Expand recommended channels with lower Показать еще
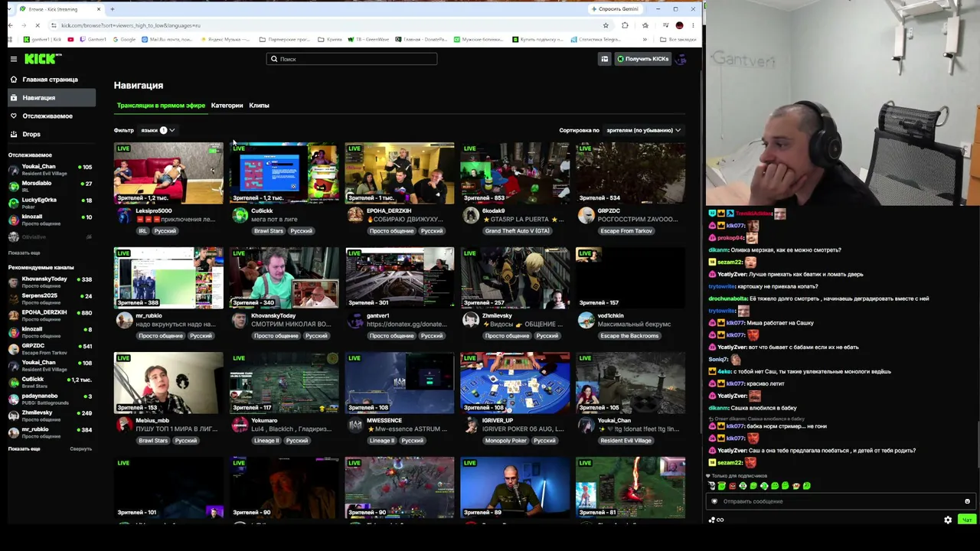 (x=24, y=449)
